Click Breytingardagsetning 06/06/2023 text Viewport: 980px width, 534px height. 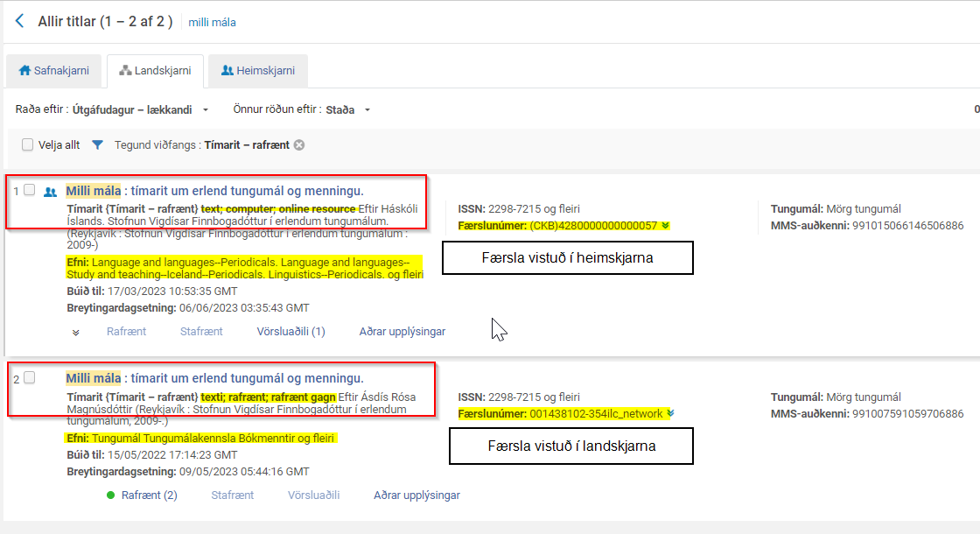click(188, 307)
